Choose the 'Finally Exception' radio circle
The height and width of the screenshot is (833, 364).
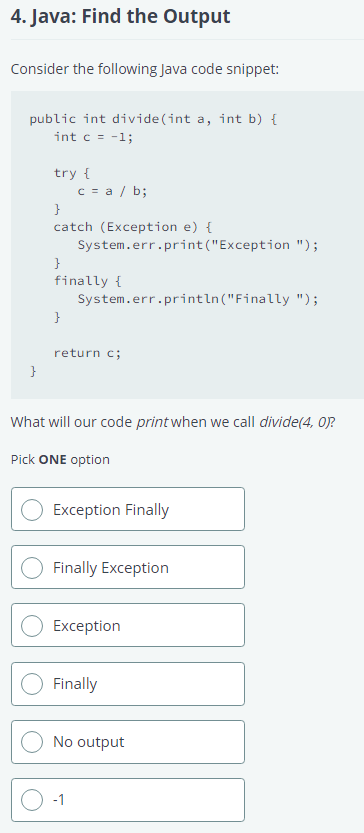click(x=32, y=567)
